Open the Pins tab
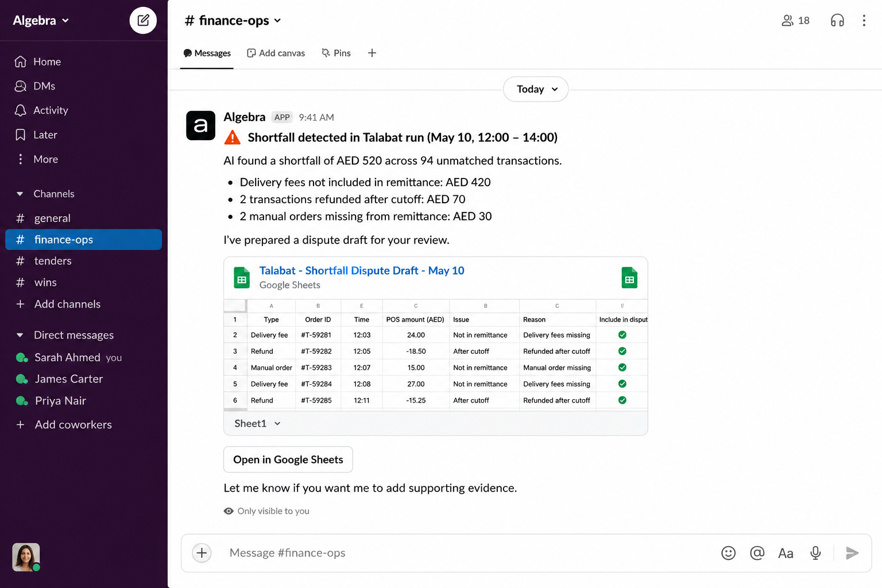882x588 pixels. (x=336, y=53)
